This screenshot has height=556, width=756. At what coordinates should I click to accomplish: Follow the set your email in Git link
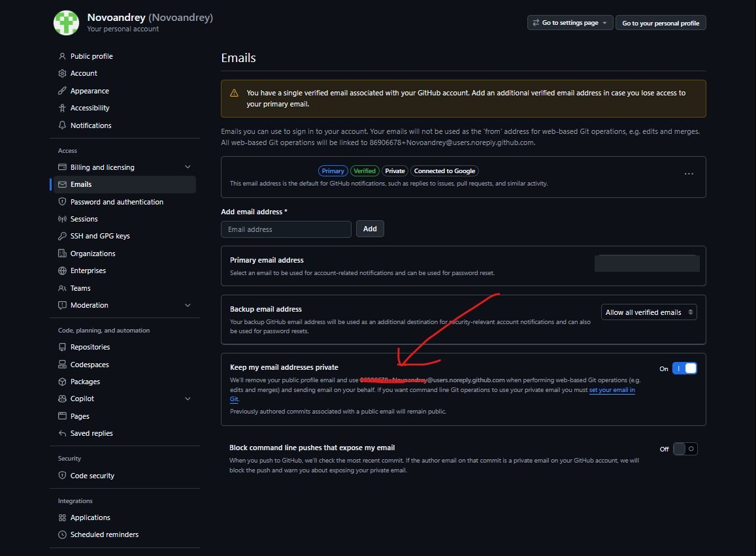612,389
